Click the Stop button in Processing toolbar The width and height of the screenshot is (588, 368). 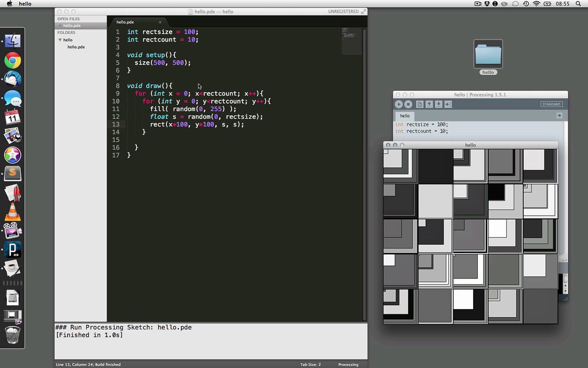click(408, 104)
